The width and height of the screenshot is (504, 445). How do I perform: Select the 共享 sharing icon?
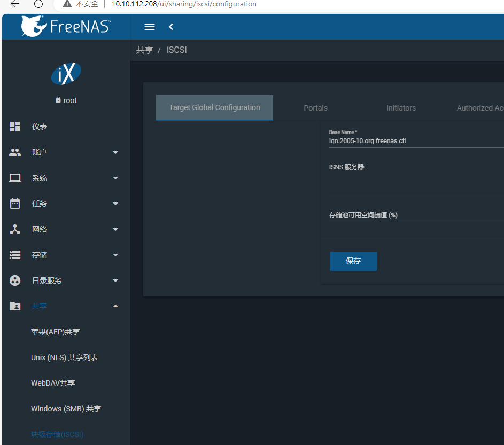14,306
